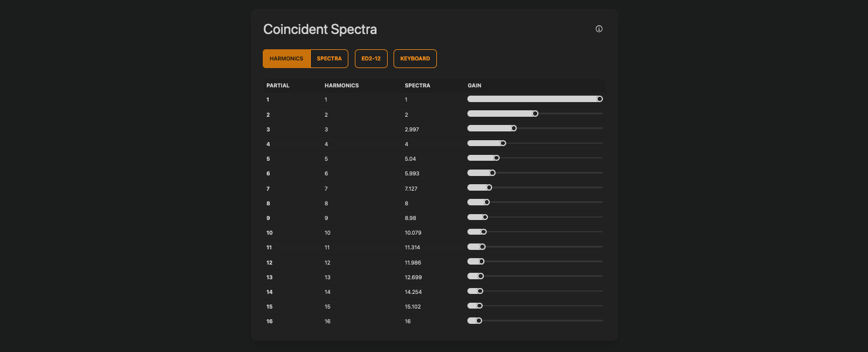Click the GAIN column header
Image resolution: width=868 pixels, height=352 pixels.
coord(473,85)
